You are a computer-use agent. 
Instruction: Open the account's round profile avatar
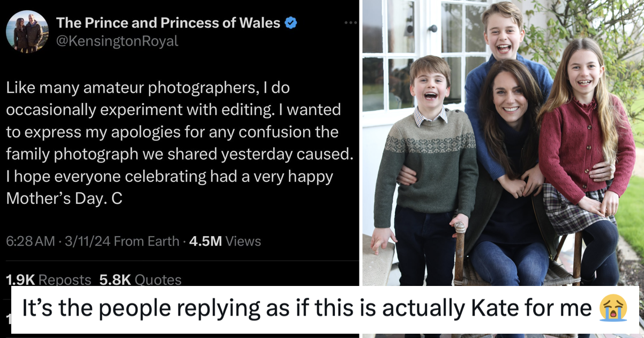pyautogui.click(x=27, y=32)
